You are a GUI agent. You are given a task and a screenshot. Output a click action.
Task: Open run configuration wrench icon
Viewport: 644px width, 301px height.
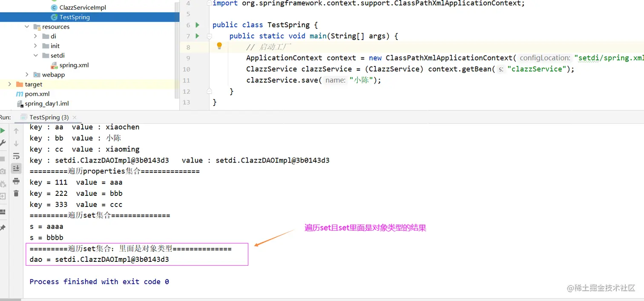(x=3, y=143)
